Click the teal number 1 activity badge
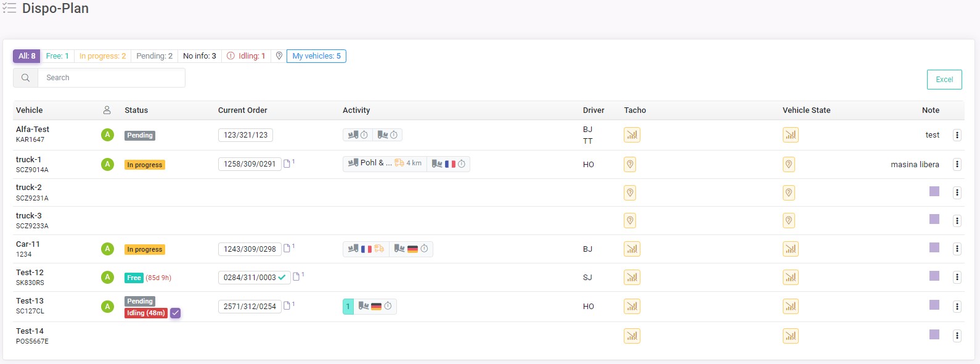 [x=348, y=307]
